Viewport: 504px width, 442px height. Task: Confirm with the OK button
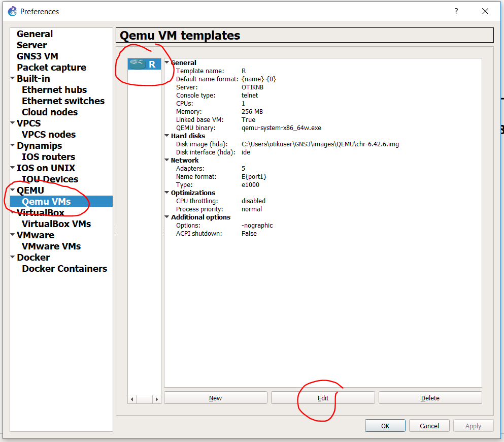coord(385,426)
